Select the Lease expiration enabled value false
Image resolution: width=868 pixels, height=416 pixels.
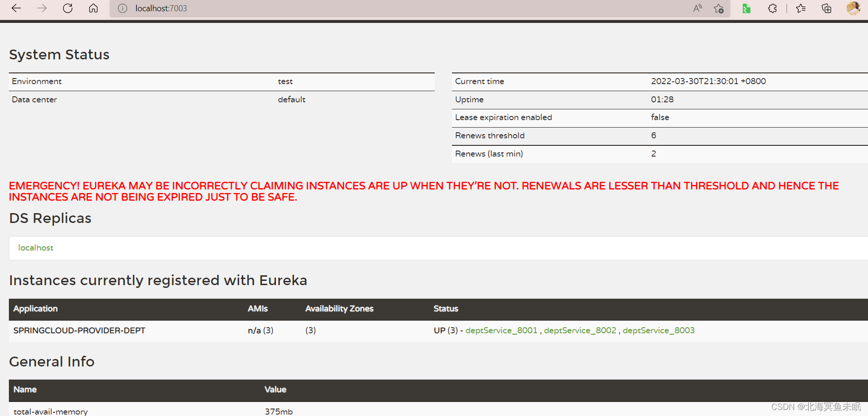click(x=660, y=117)
